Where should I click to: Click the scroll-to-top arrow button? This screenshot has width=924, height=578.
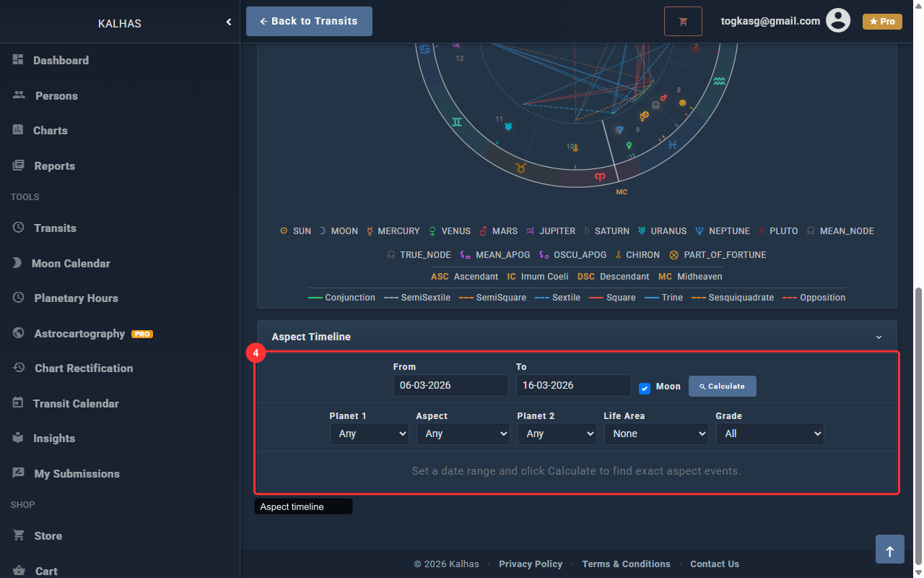pyautogui.click(x=889, y=550)
